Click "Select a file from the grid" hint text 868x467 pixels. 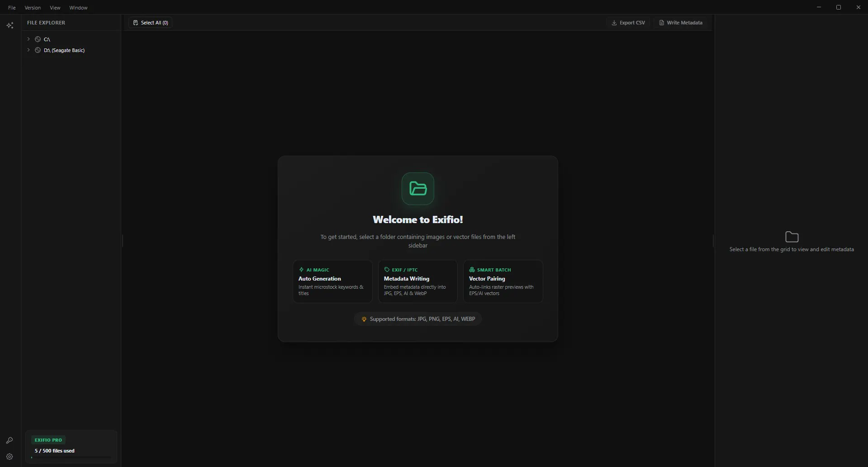[x=792, y=249]
